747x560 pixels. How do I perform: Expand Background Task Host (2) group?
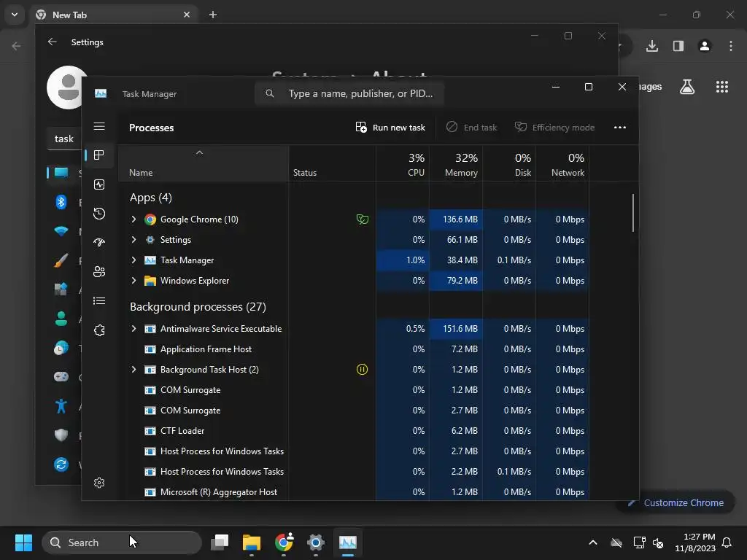[x=134, y=369]
